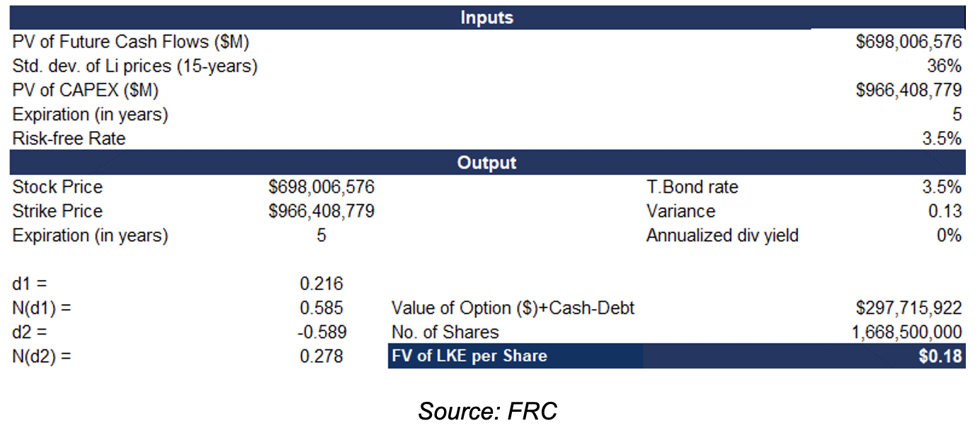Select the N(d2) result 0.278
Viewport: 980px width, 438px height.
coord(321,356)
